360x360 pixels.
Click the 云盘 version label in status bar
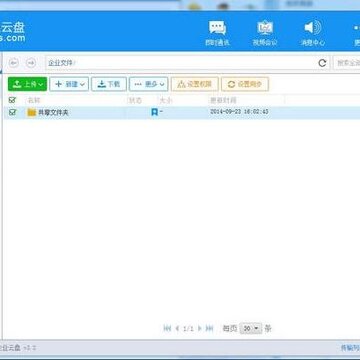(18, 348)
